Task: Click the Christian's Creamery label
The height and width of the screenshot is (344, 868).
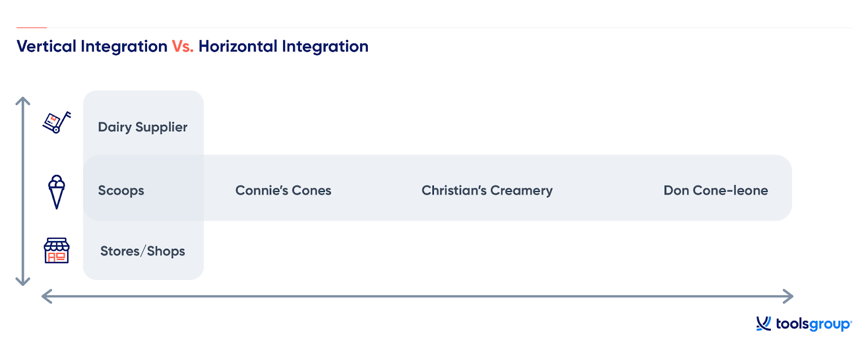Action: coord(487,190)
